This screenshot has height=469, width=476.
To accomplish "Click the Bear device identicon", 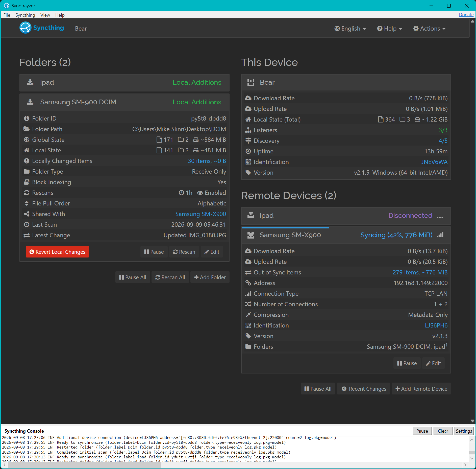I will tap(251, 82).
